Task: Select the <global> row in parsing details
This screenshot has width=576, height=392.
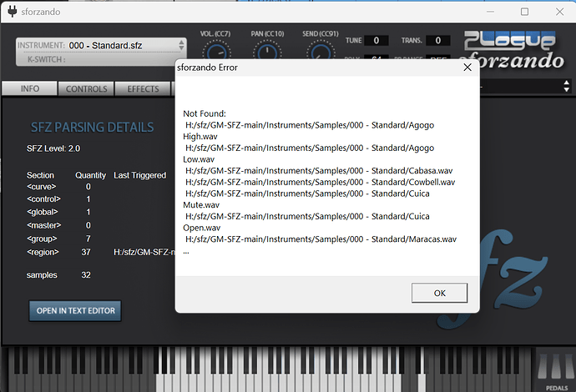Action: coord(58,212)
